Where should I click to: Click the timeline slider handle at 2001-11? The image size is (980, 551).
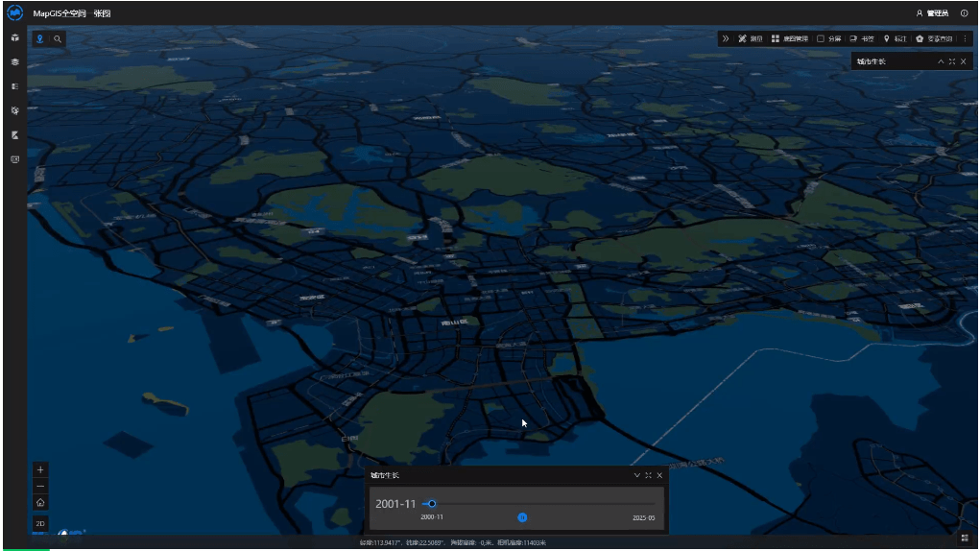pyautogui.click(x=432, y=503)
